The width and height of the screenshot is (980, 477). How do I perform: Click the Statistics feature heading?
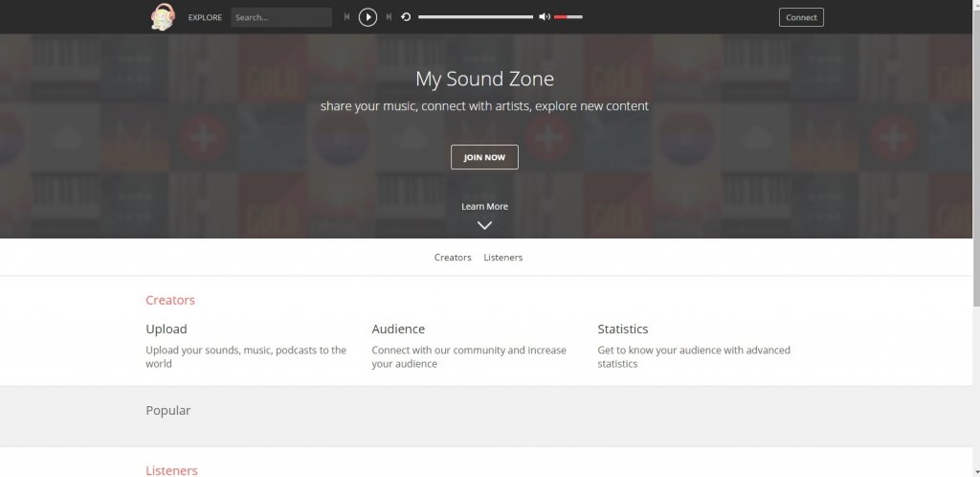point(623,329)
